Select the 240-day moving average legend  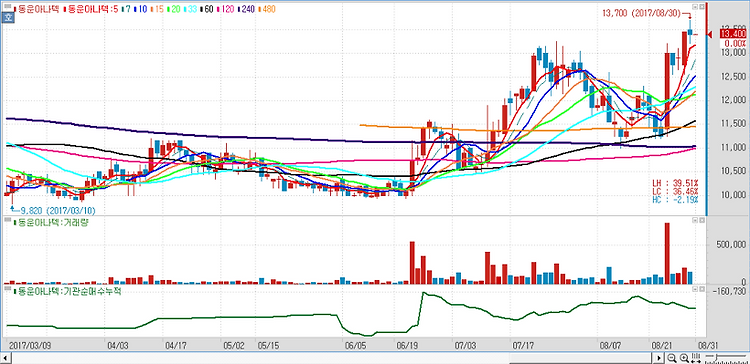click(246, 9)
